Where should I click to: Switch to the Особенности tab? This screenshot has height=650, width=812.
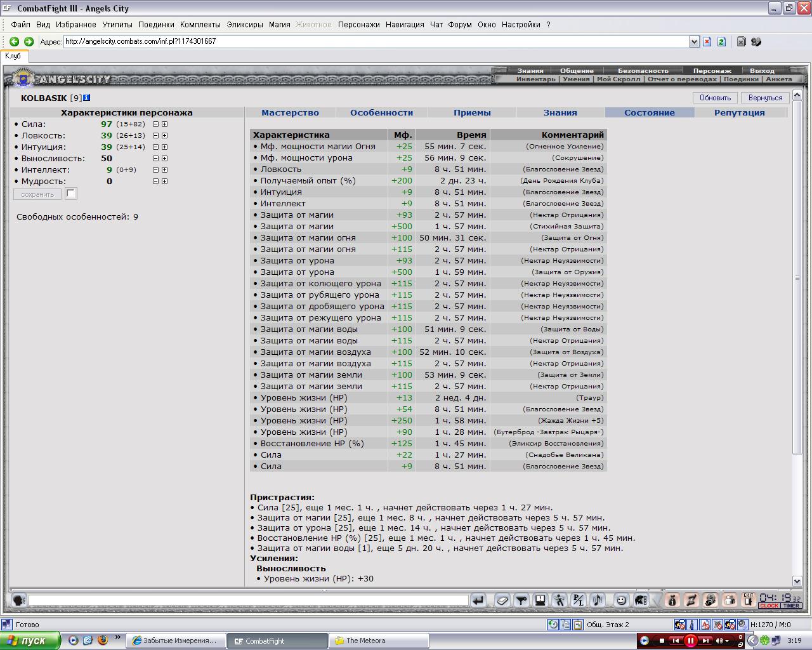(381, 113)
